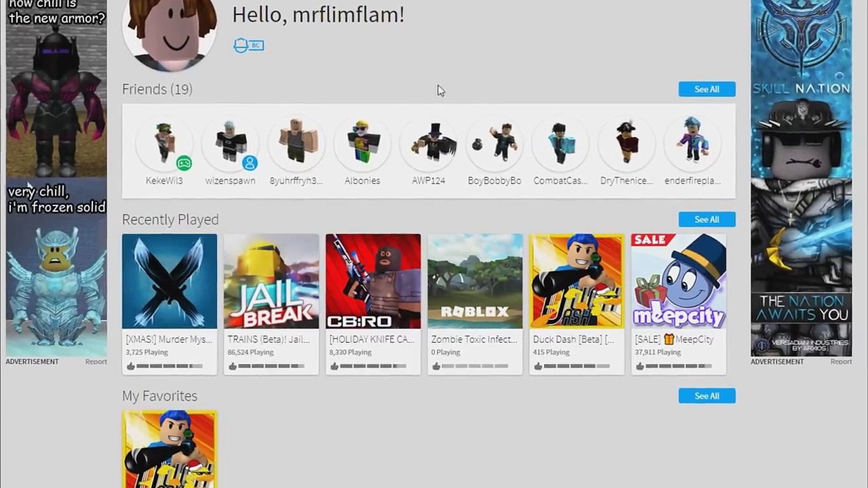Click the '[SALE] MeepCity' game title
The image size is (868, 488).
click(x=674, y=340)
